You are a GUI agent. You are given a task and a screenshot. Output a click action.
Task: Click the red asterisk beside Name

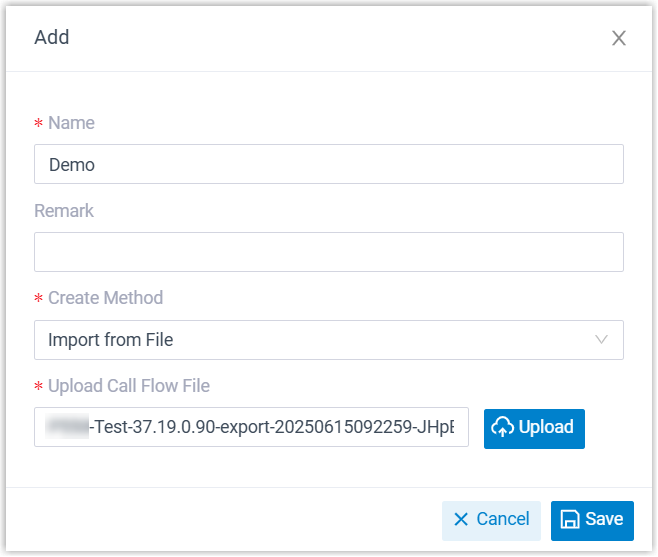click(x=39, y=124)
